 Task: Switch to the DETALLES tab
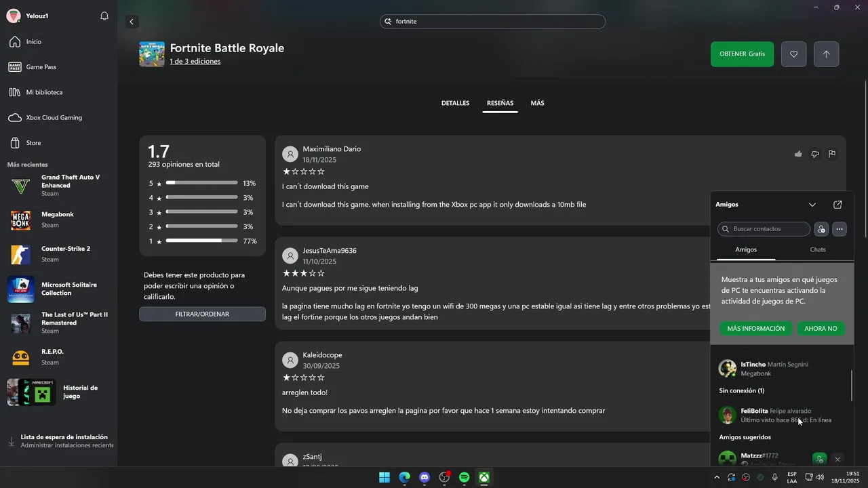(x=455, y=103)
